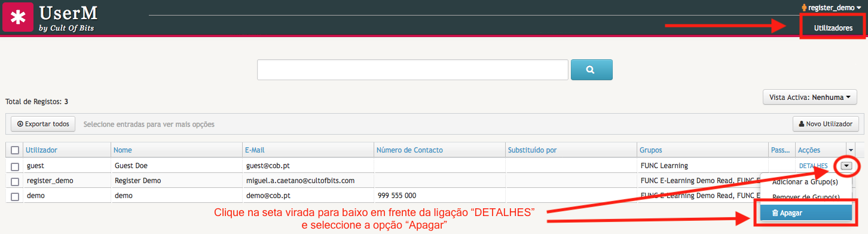Sort by Substituído por column header
This screenshot has width=868, height=234.
tap(532, 150)
